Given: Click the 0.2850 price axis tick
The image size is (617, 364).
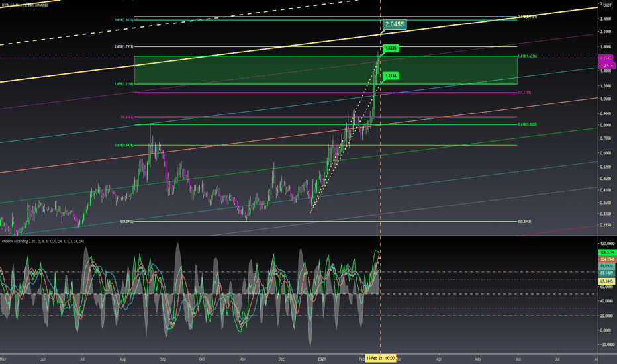Looking at the screenshot, I should 606,225.
